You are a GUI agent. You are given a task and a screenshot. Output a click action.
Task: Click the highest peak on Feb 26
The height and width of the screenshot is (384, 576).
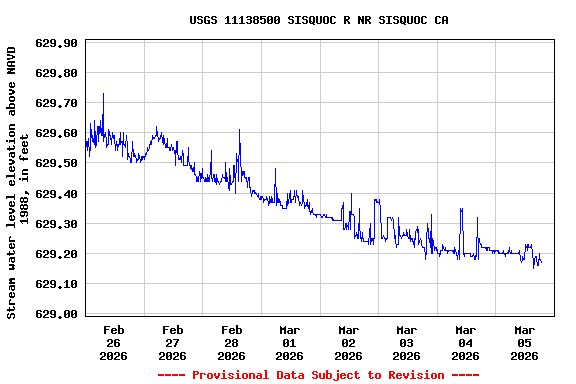point(103,94)
